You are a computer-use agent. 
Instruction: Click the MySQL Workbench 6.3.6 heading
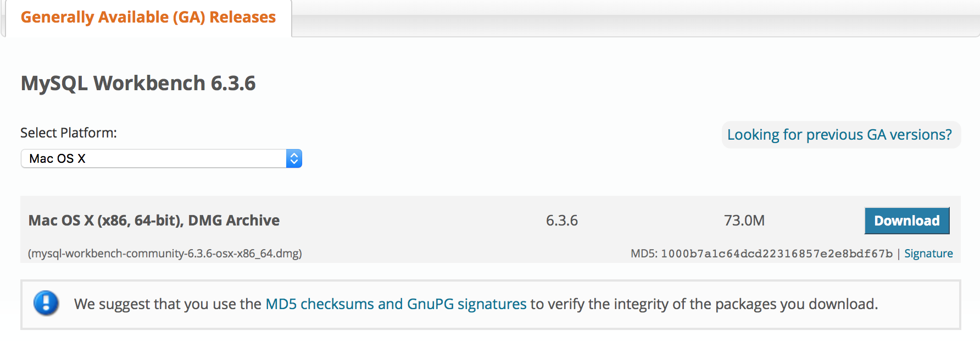point(138,83)
